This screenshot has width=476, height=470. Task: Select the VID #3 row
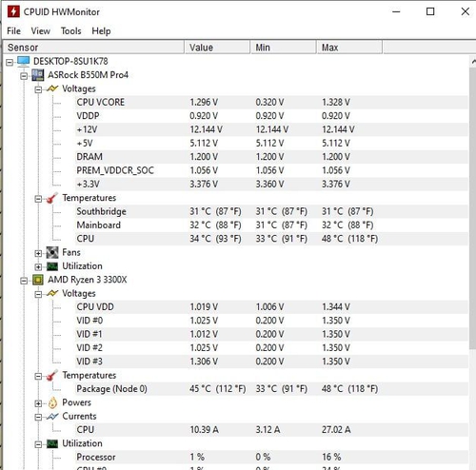pos(271,362)
